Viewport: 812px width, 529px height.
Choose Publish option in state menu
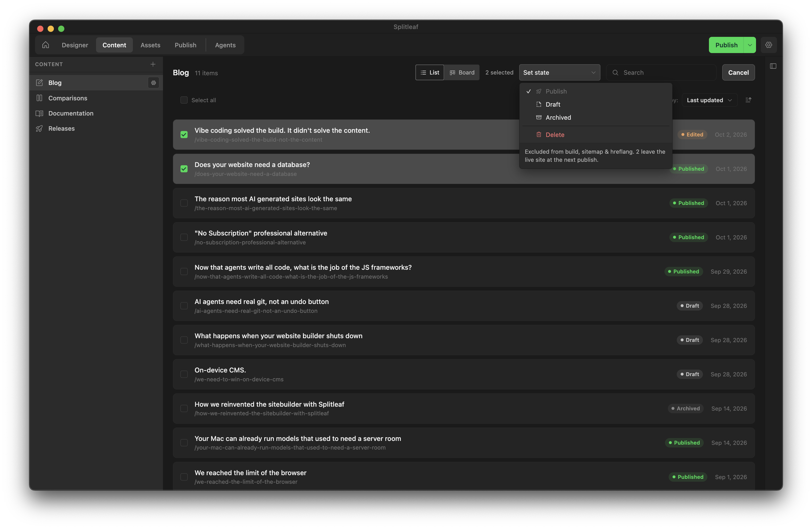click(x=596, y=91)
